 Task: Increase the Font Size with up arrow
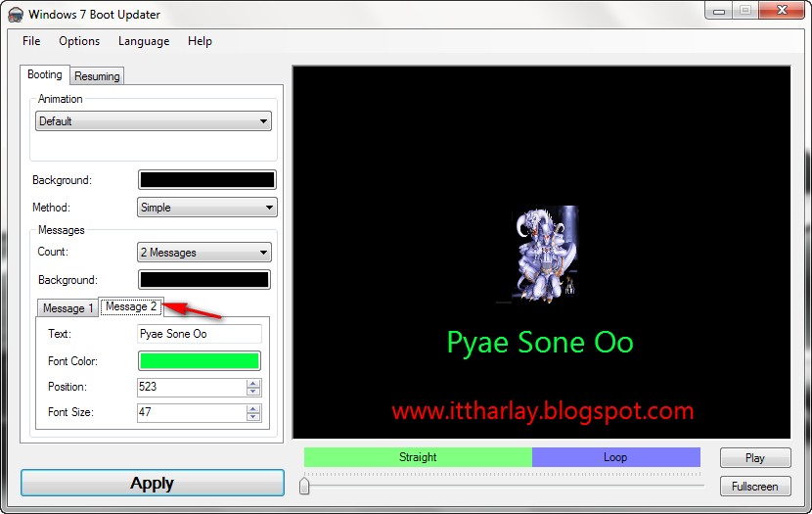point(253,409)
